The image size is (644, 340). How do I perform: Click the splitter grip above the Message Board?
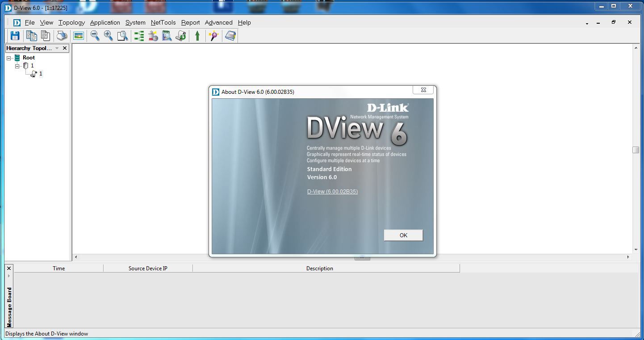(362, 258)
